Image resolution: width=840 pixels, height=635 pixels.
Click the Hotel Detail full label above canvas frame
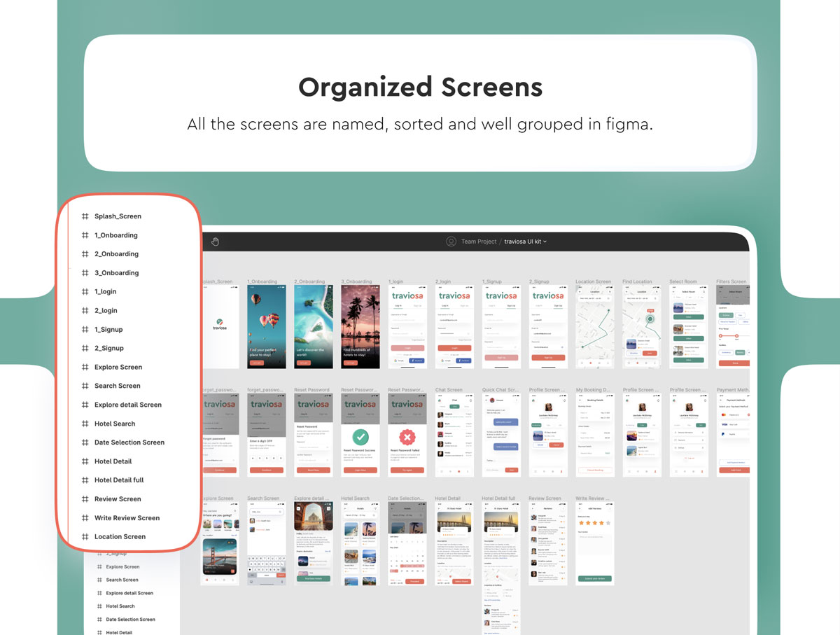499,498
